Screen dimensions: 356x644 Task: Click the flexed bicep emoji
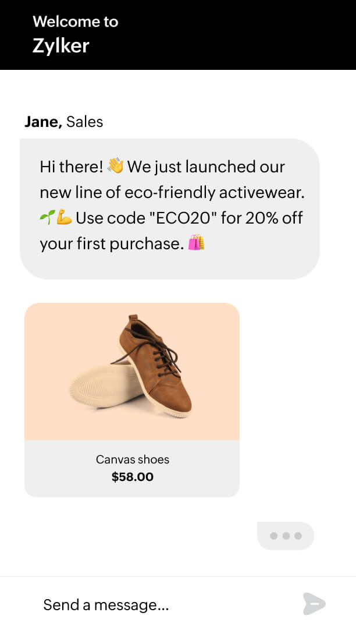[64, 218]
